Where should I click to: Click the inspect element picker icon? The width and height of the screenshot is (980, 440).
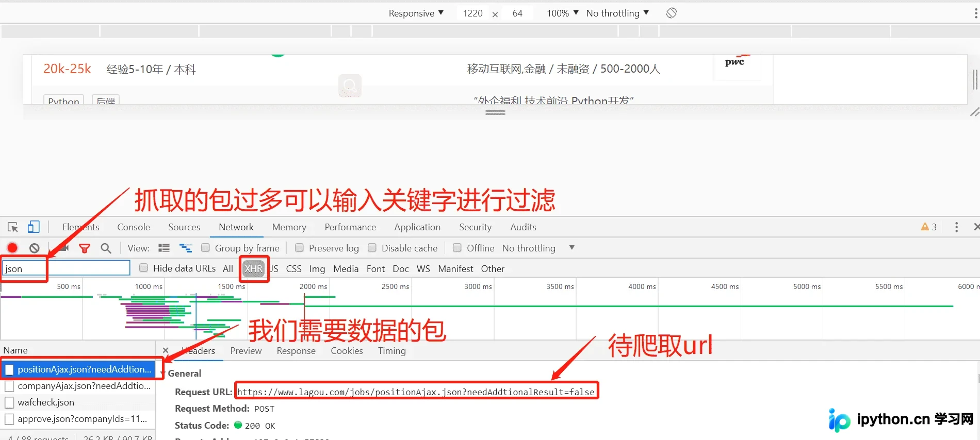(x=13, y=227)
